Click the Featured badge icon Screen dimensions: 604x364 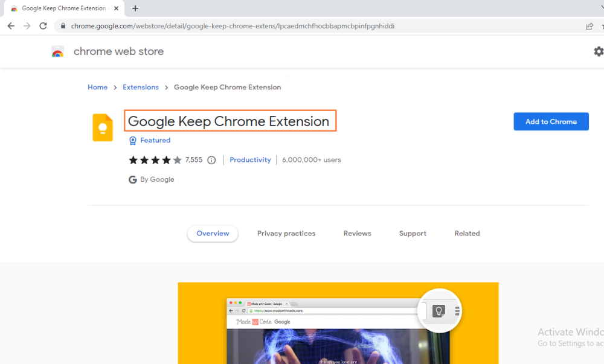pos(132,141)
